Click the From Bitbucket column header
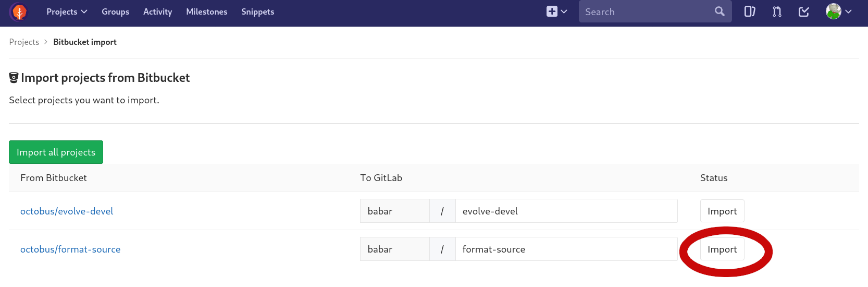Viewport: 868px width, 287px height. coord(54,178)
